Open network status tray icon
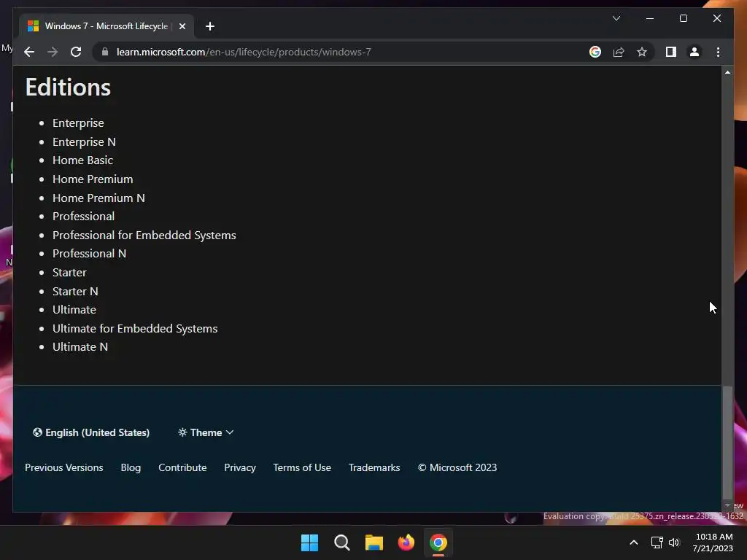Image resolution: width=747 pixels, height=560 pixels. [x=657, y=542]
